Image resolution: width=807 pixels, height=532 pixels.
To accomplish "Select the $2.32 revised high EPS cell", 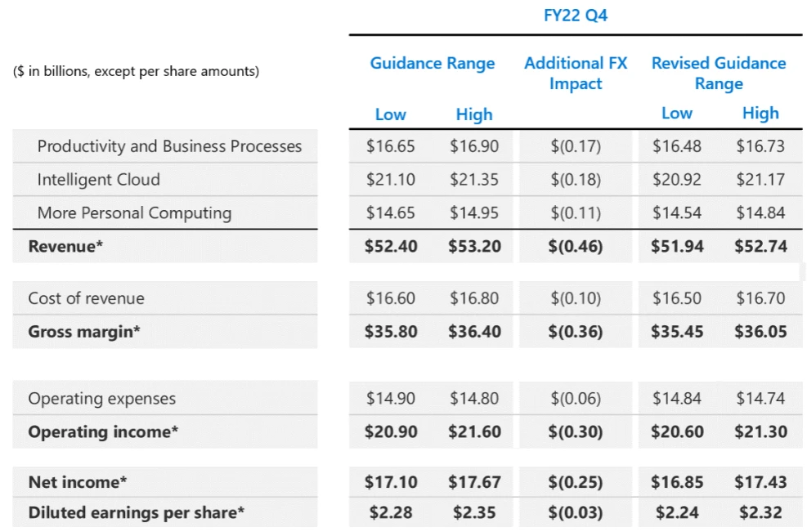I will pyautogui.click(x=760, y=513).
